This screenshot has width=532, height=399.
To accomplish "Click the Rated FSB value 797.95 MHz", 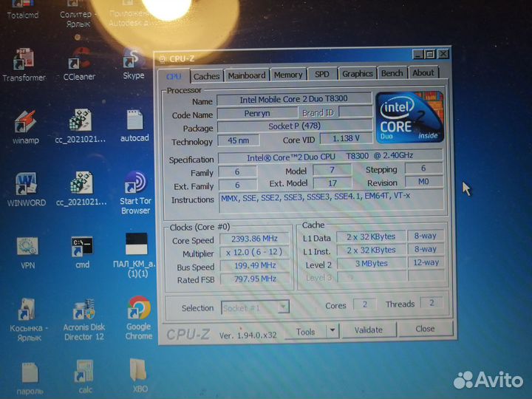I will coord(255,279).
